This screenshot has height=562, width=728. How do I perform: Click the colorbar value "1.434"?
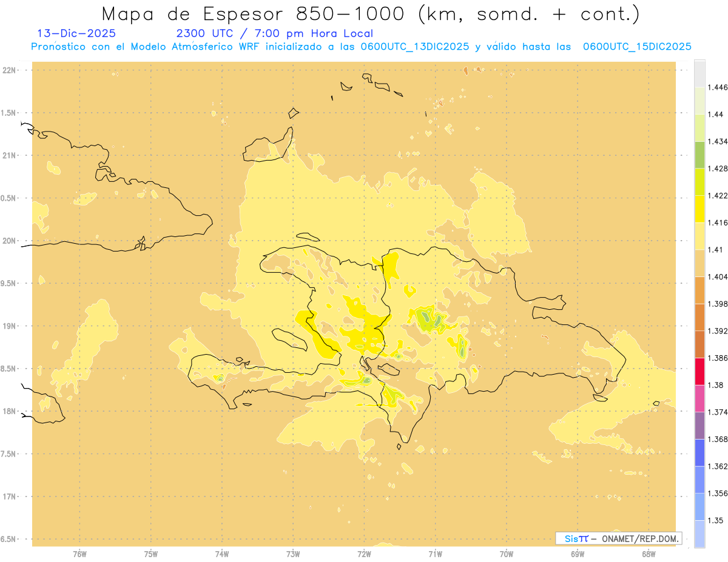point(718,141)
